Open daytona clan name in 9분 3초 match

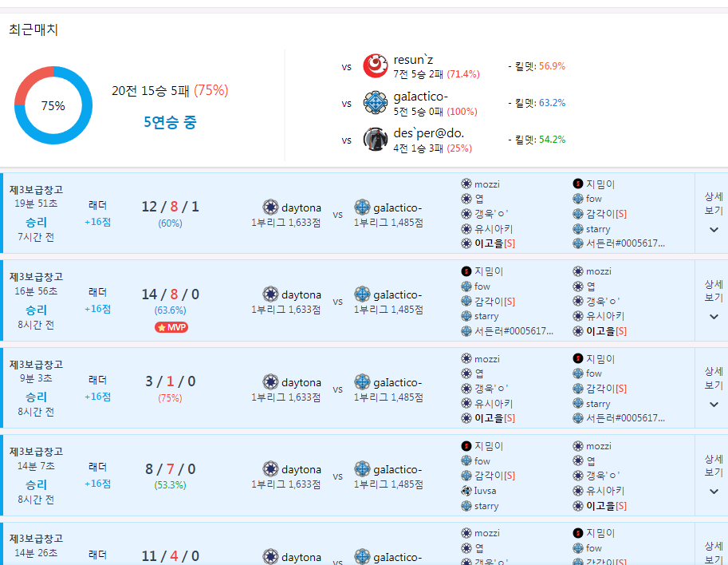(x=301, y=382)
